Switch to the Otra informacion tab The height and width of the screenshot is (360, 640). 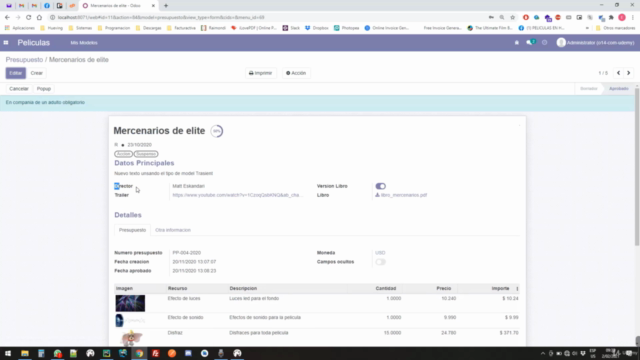(x=173, y=230)
